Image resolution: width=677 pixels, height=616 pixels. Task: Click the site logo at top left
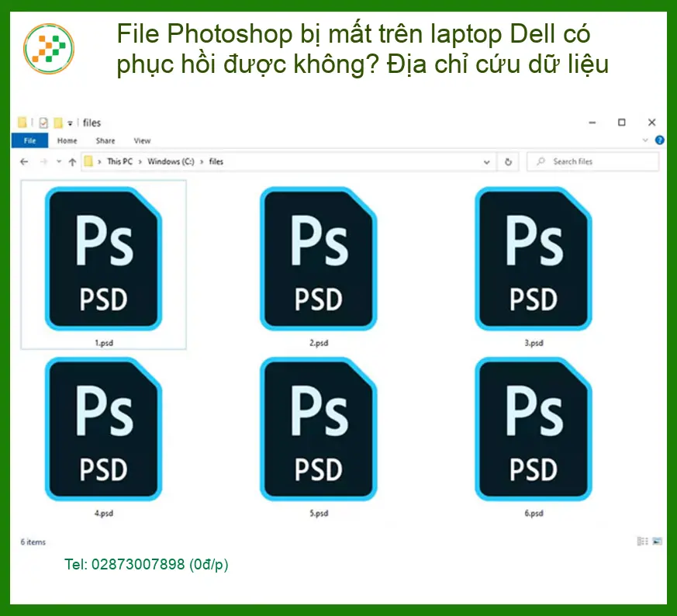[49, 49]
